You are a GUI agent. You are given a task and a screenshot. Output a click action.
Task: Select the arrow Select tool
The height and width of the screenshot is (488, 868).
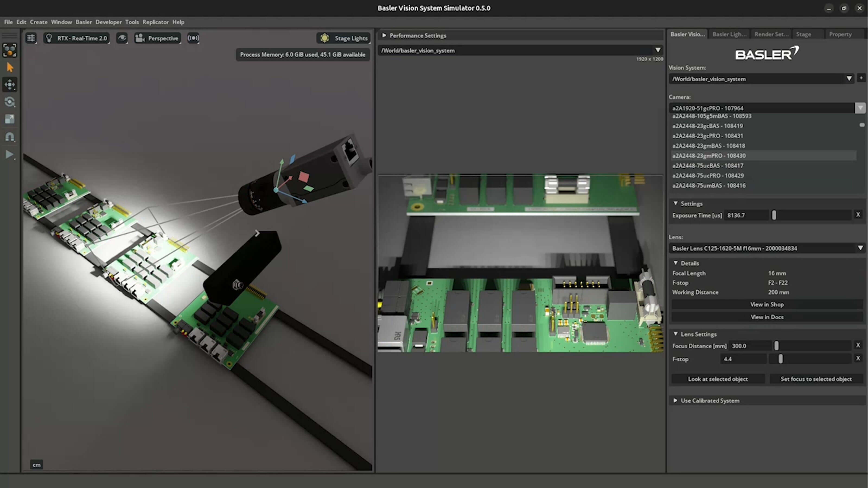click(10, 67)
